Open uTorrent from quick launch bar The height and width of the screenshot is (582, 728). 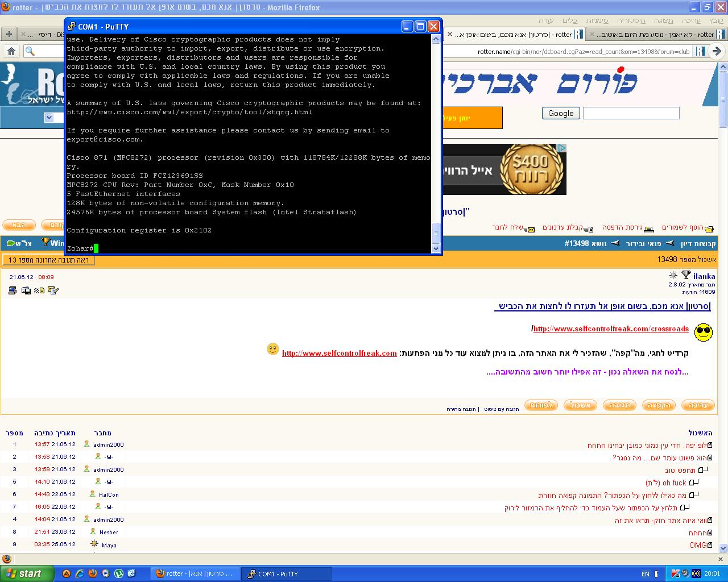pos(119,573)
